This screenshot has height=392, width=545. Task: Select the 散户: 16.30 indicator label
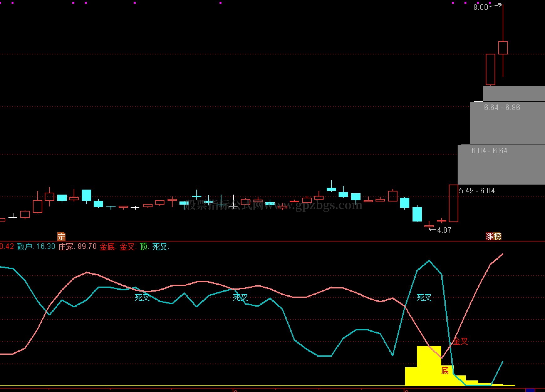point(36,247)
